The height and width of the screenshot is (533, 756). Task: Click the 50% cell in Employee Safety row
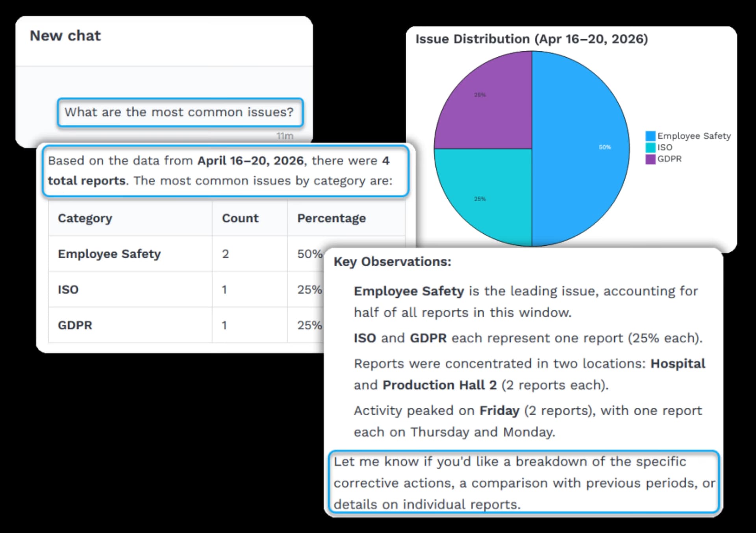(x=310, y=254)
